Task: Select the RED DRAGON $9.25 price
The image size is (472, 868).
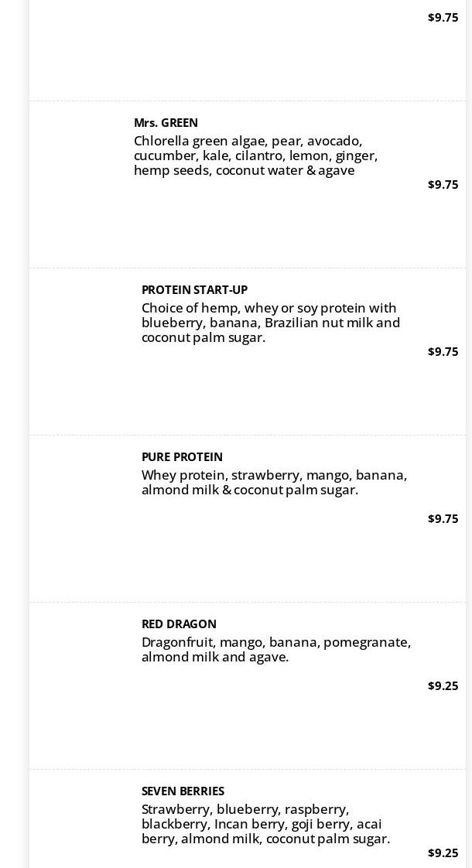Action: coord(443,686)
